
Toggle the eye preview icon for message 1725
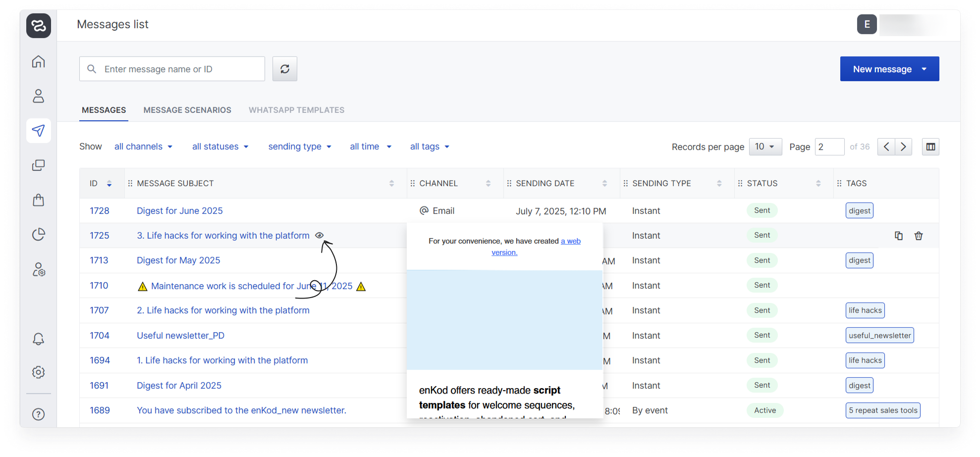click(320, 236)
